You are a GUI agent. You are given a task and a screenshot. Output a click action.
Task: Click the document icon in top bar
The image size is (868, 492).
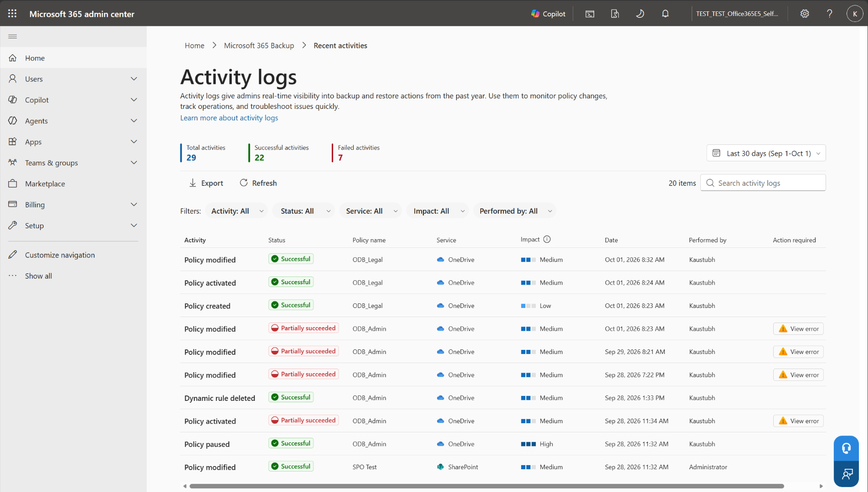[x=615, y=14]
